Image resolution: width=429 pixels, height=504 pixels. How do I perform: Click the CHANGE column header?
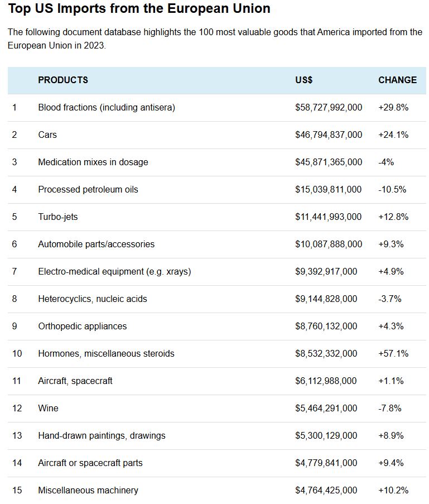[397, 80]
